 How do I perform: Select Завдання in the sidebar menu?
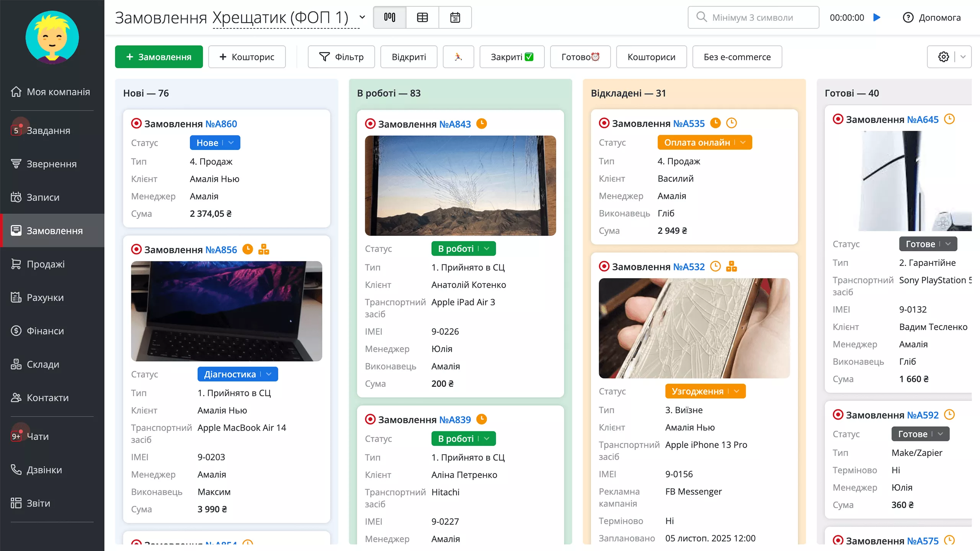pyautogui.click(x=48, y=130)
